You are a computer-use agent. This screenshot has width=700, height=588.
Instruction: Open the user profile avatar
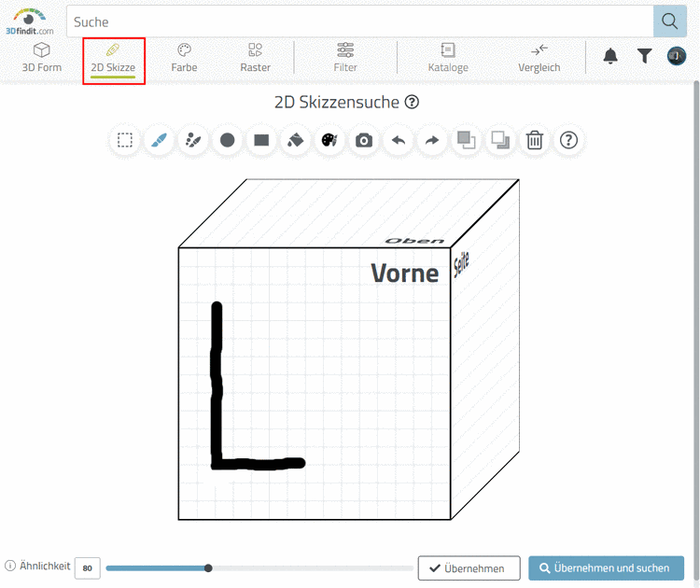tap(677, 56)
